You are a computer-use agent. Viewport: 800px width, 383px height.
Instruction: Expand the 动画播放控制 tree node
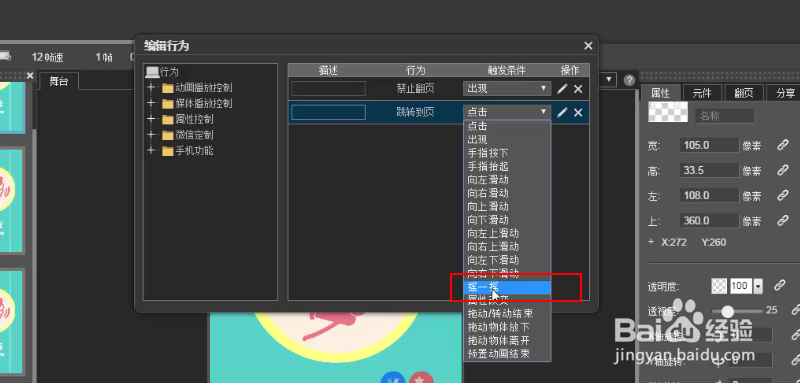point(151,88)
